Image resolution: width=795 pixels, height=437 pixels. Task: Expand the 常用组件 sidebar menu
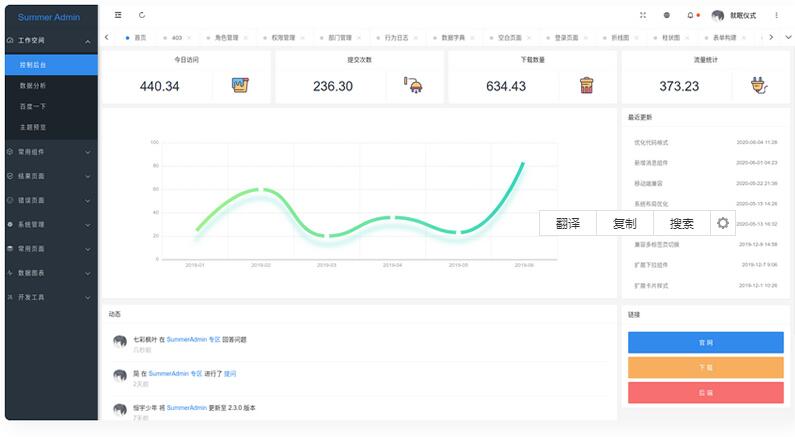pos(88,152)
